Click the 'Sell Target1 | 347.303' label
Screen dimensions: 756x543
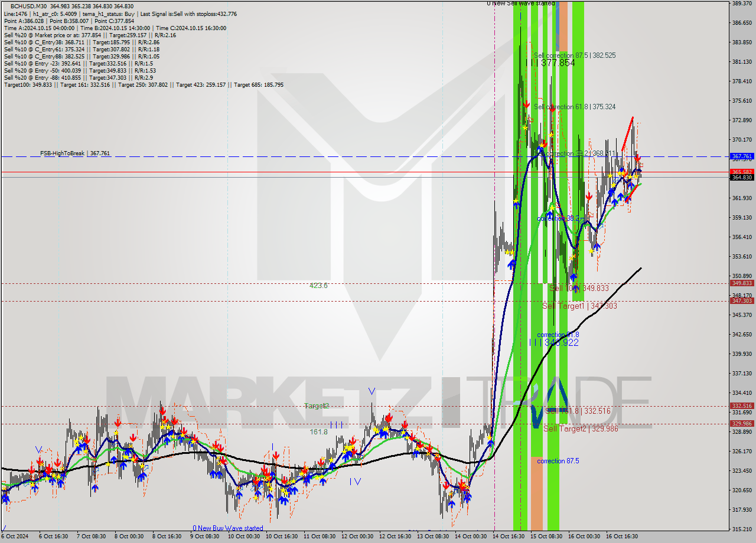coord(579,306)
